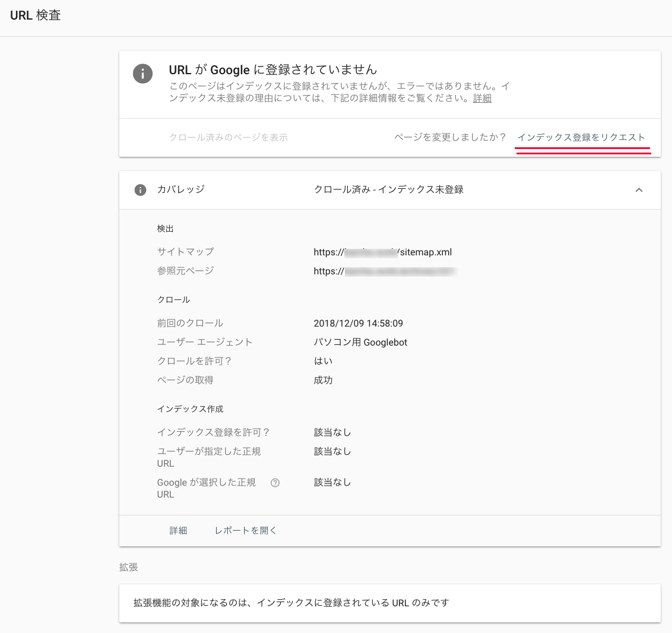672x633 pixels.
Task: Select the クロール済み - インデックス未登録 status text
Action: point(388,190)
